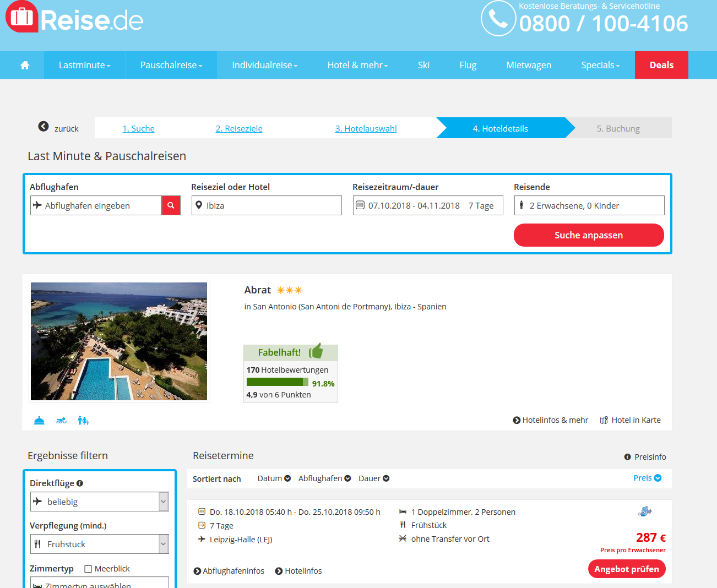The width and height of the screenshot is (717, 588).
Task: Open the Direktflüge beliebig dropdown
Action: [100, 502]
